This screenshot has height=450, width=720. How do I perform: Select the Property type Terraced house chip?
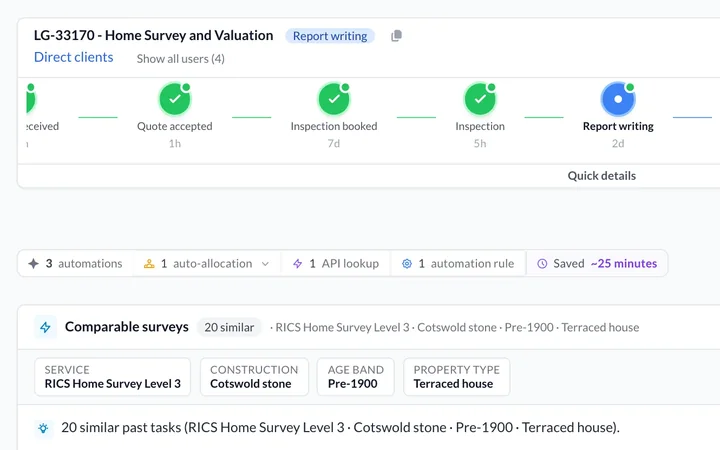coord(456,377)
